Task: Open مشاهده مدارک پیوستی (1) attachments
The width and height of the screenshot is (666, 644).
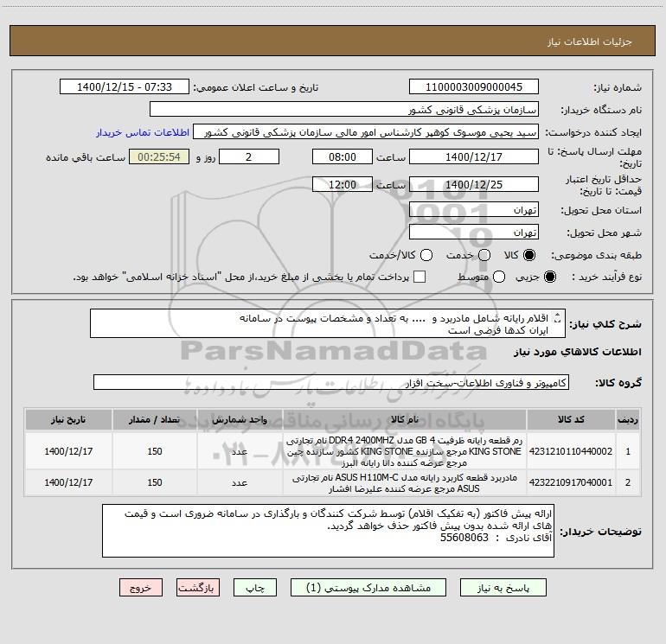Action: pos(368,588)
